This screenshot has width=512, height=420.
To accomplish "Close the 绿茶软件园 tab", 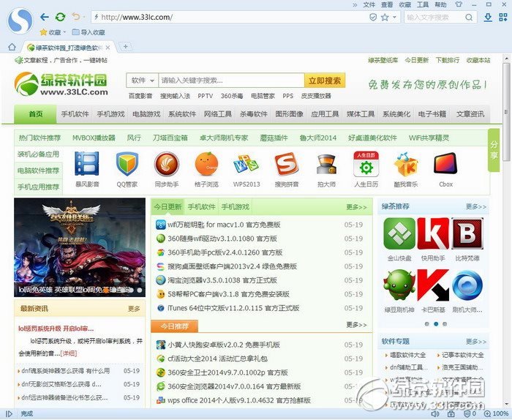I will (x=108, y=48).
